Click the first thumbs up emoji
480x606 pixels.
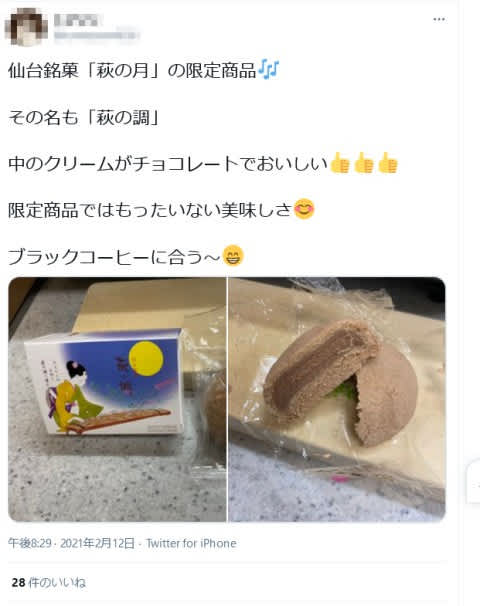click(x=340, y=163)
